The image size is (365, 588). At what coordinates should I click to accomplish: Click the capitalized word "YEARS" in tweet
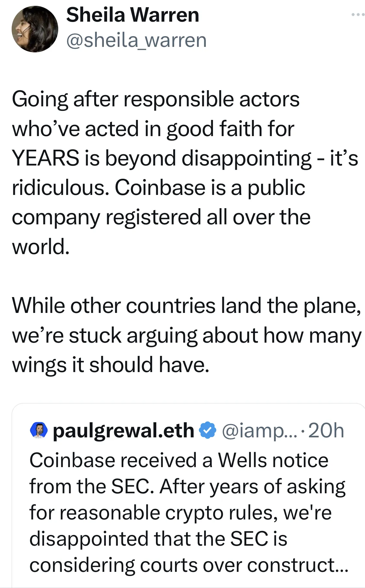(x=46, y=158)
